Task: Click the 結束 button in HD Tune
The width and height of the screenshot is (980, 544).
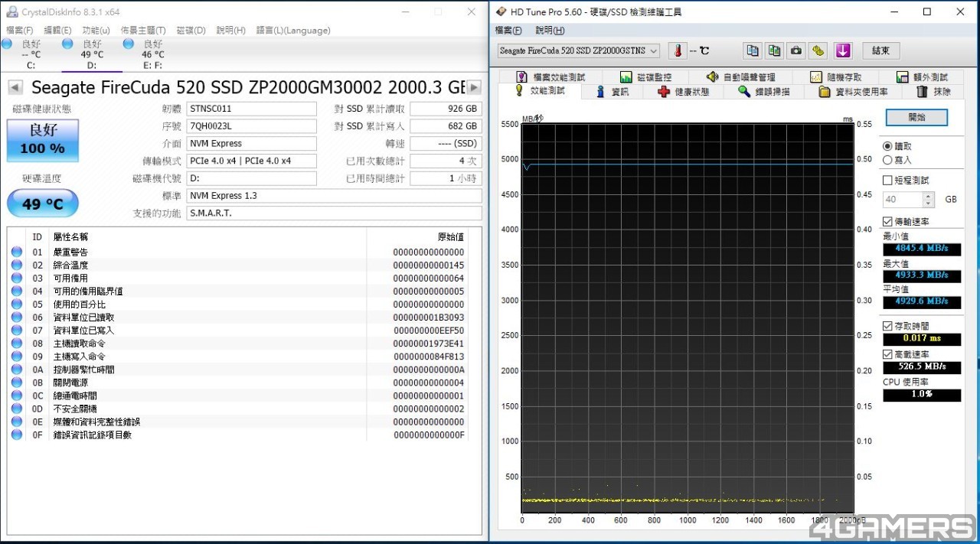Action: click(x=880, y=50)
